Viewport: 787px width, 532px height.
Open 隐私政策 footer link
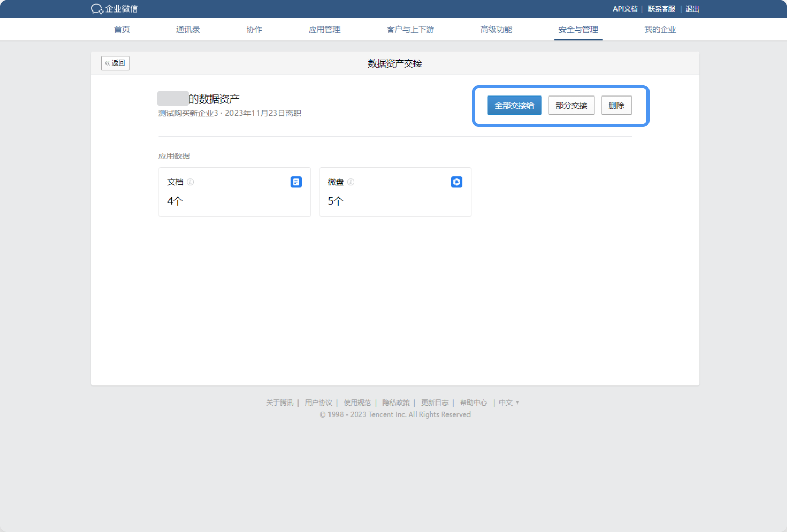pyautogui.click(x=396, y=402)
